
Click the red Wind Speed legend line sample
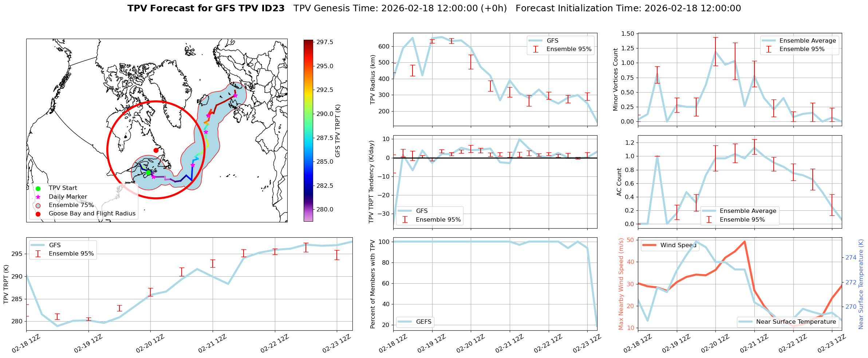click(x=649, y=245)
